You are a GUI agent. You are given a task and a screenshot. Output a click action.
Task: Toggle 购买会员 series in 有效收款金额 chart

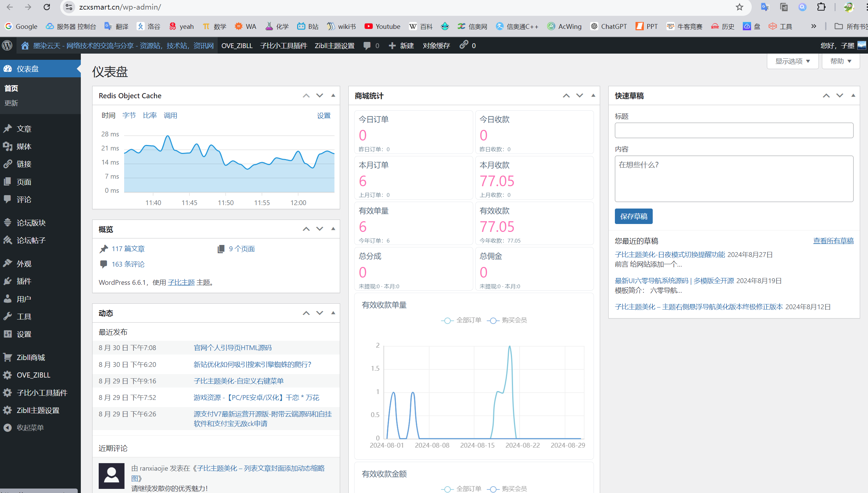coord(507,489)
